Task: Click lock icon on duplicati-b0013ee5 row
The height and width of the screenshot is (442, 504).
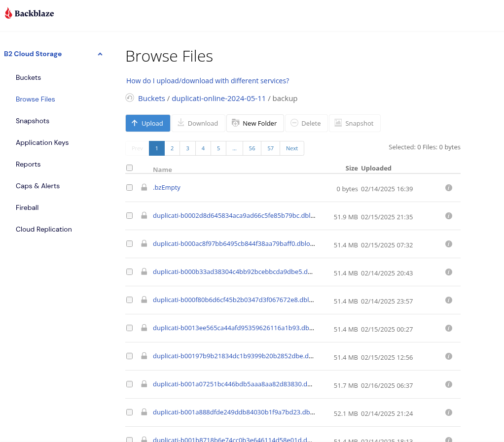Action: (144, 328)
